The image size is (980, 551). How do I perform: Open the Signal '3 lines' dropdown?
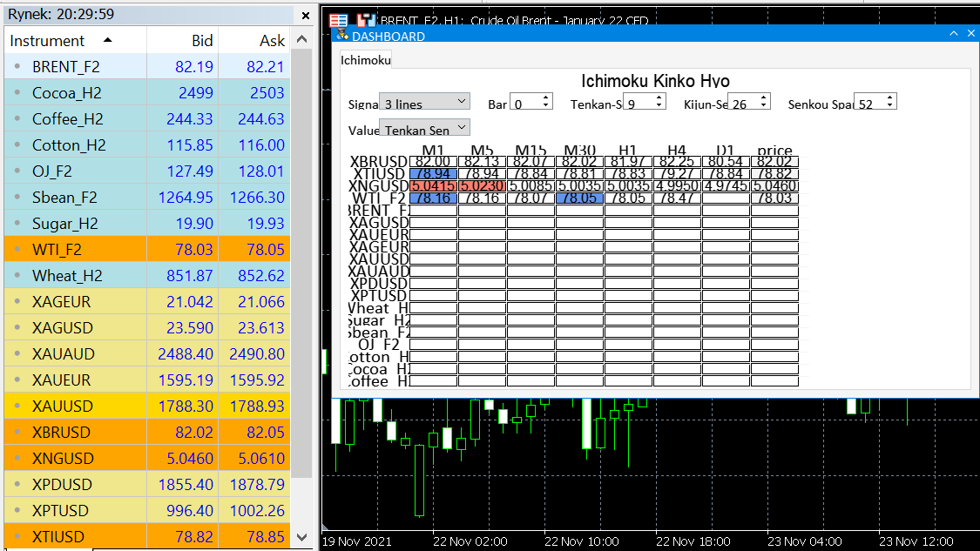tap(424, 103)
